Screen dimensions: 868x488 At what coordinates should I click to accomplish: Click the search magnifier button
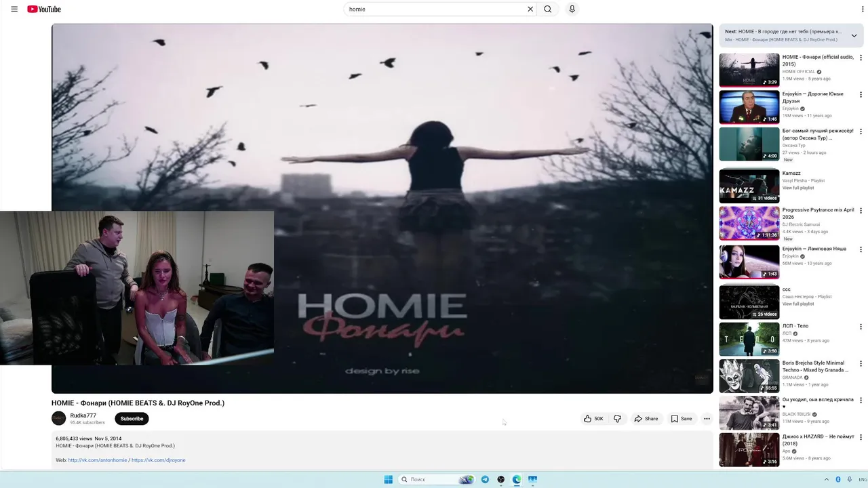click(548, 9)
